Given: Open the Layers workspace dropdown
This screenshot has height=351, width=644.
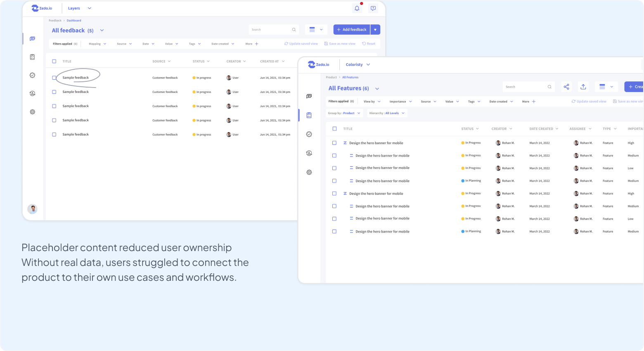Looking at the screenshot, I should (x=80, y=8).
